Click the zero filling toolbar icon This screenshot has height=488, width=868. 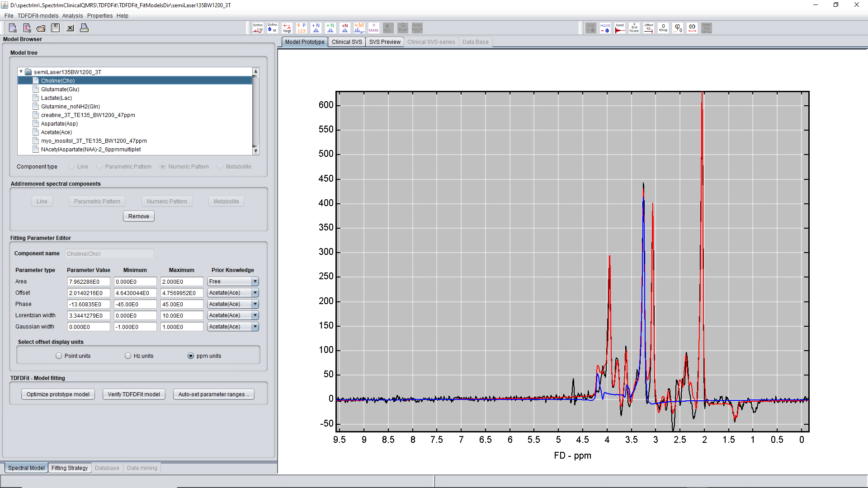point(663,28)
